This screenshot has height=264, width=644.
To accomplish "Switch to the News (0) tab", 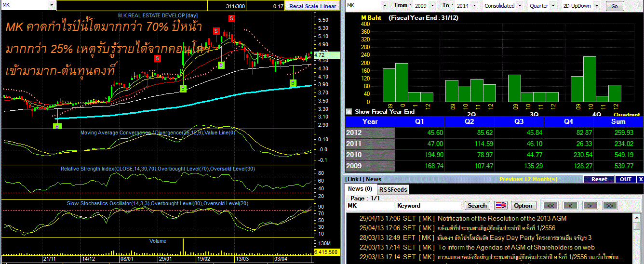I will click(x=360, y=189).
